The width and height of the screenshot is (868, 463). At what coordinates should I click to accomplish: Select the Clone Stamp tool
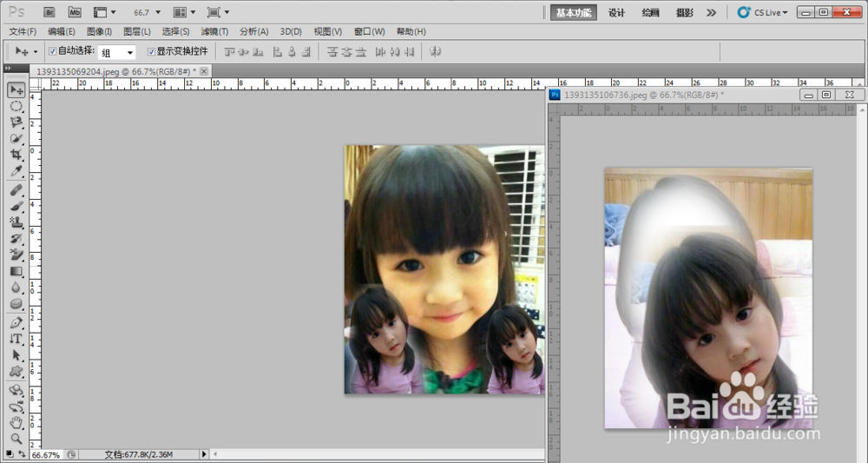click(16, 222)
